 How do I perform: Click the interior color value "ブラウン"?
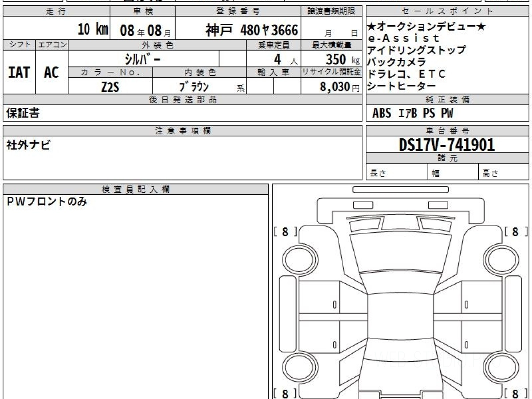(194, 86)
